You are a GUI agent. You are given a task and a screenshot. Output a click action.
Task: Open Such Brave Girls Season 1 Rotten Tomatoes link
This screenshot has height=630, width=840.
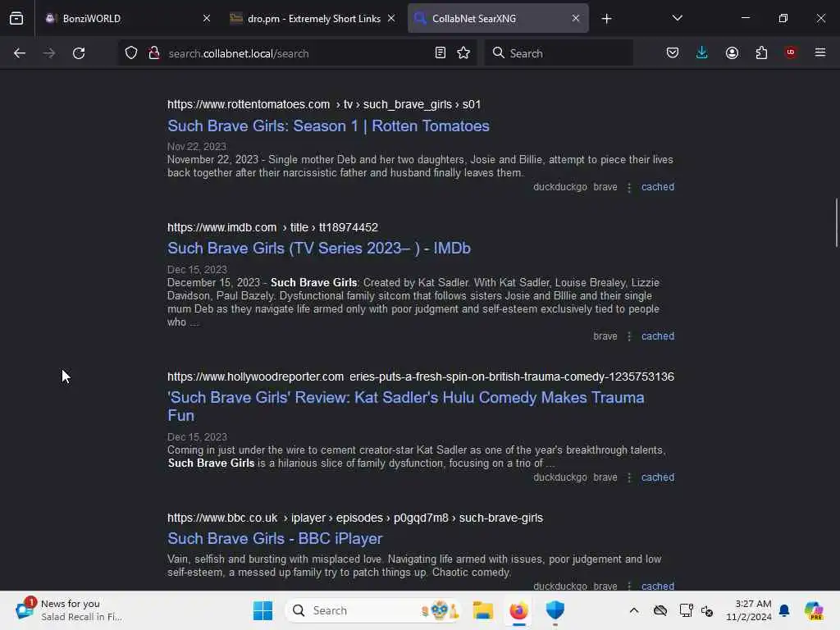328,126
